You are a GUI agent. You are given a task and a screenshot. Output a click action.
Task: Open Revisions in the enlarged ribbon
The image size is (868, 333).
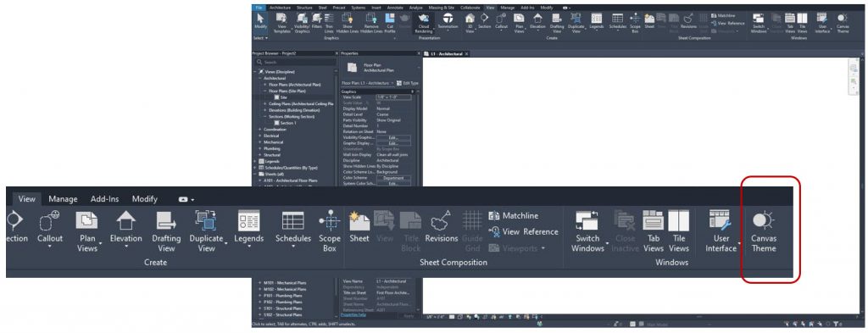[441, 227]
